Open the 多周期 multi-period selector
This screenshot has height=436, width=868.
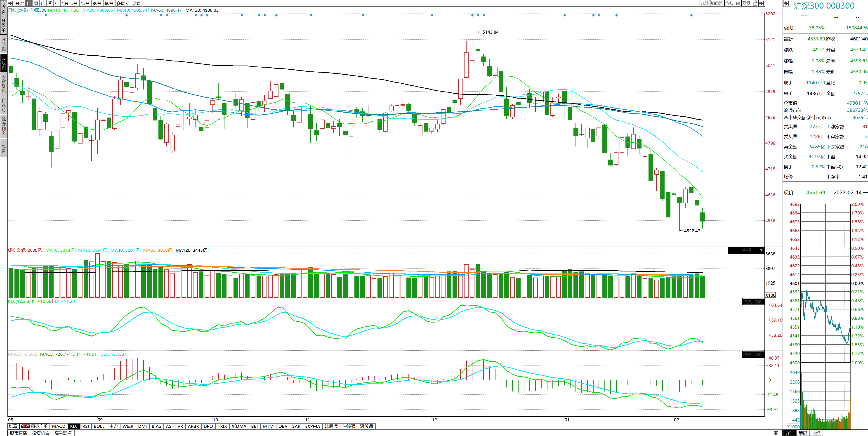tap(123, 3)
